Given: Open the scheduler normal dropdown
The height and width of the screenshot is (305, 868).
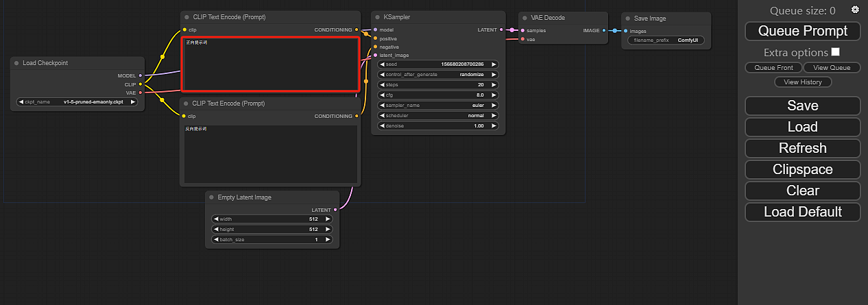Looking at the screenshot, I should pyautogui.click(x=438, y=116).
